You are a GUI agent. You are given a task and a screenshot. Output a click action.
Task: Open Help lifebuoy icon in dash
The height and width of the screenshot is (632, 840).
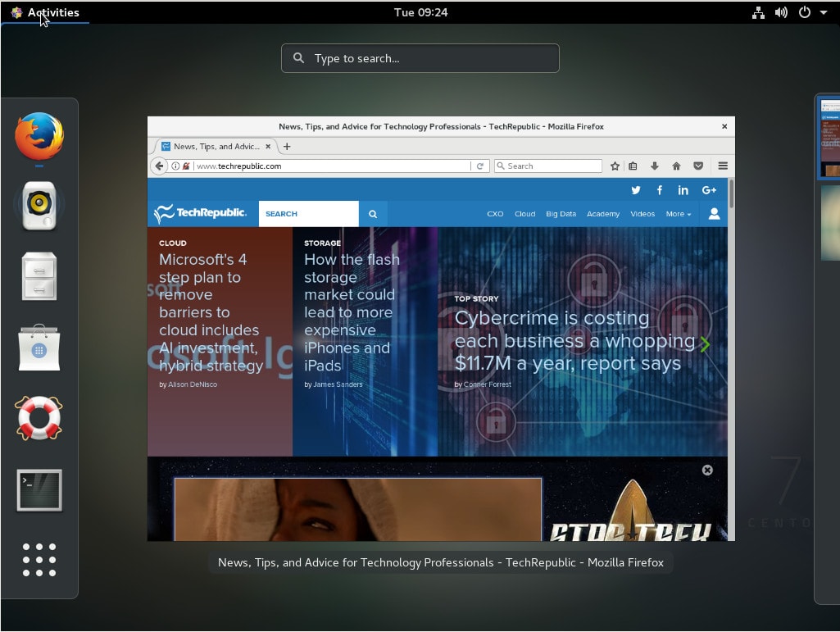(39, 418)
